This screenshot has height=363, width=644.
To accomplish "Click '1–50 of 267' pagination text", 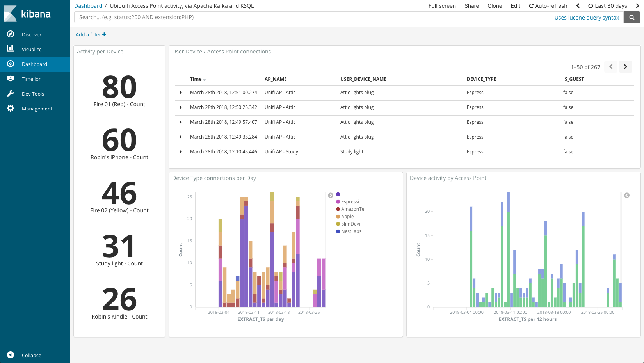I will [585, 67].
